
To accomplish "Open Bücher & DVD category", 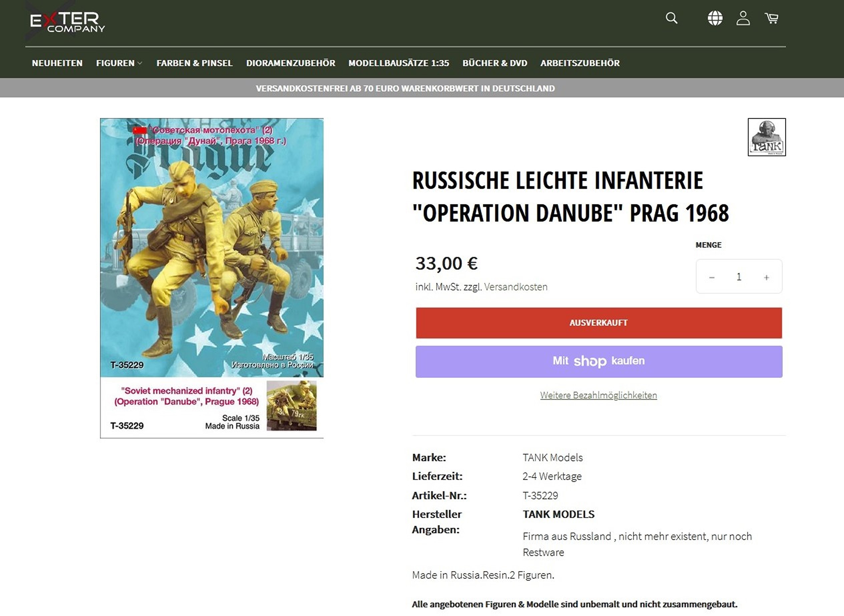I will pyautogui.click(x=495, y=63).
